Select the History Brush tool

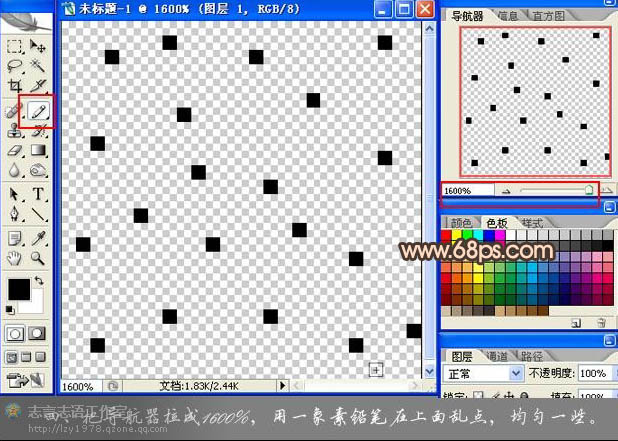(39, 132)
